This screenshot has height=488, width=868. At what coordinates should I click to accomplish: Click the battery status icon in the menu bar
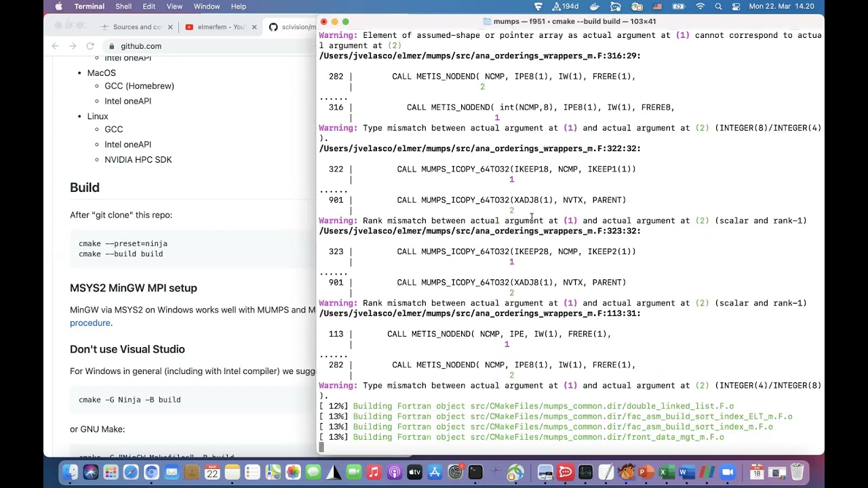click(x=679, y=7)
